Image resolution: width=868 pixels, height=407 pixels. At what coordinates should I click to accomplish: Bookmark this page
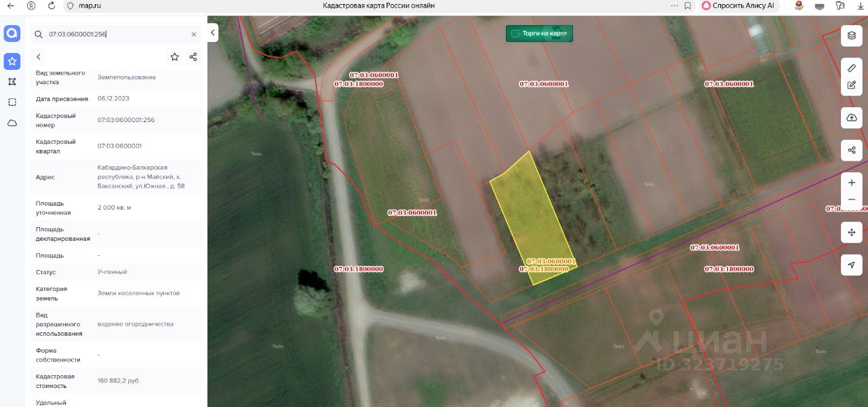click(x=688, y=5)
